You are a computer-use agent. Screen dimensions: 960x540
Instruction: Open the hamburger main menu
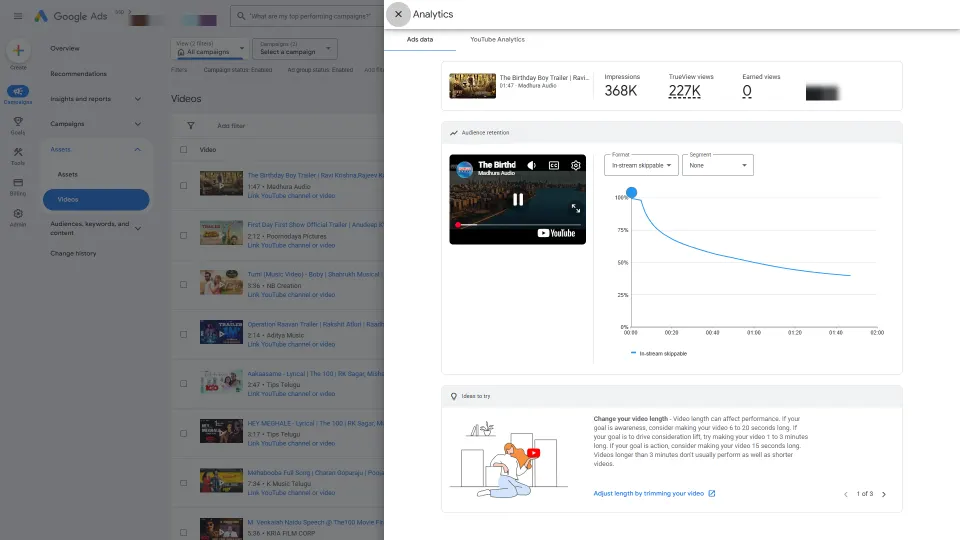click(x=18, y=16)
